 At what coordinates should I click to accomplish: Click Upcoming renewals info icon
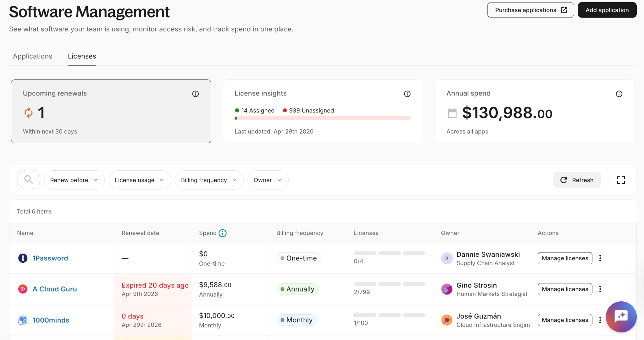click(x=195, y=94)
